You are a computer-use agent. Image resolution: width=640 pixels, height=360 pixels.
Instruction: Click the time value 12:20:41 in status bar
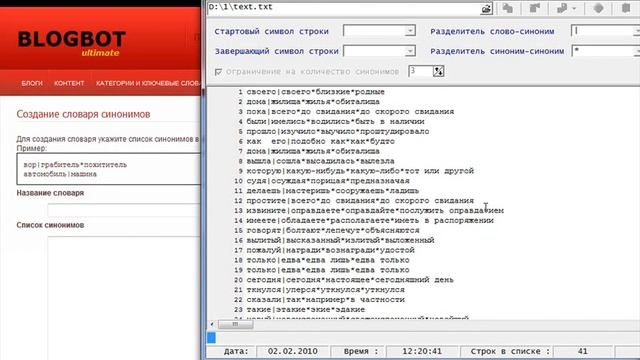(x=422, y=351)
